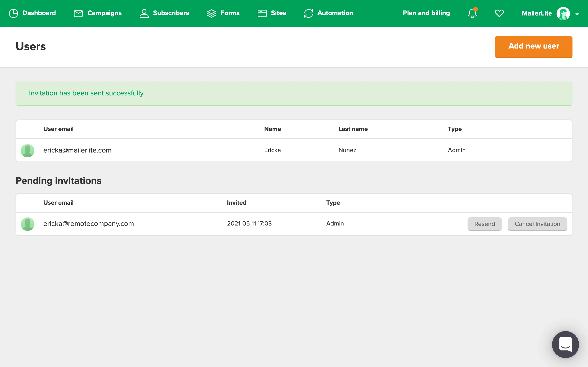Click the Subscribers person icon
Screen dimensions: 588x367
point(144,13)
